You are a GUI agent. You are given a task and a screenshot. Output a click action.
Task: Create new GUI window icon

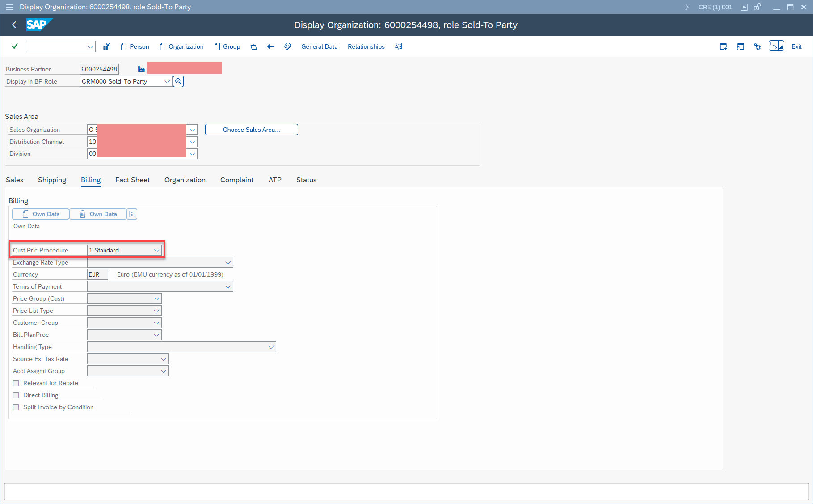click(724, 46)
